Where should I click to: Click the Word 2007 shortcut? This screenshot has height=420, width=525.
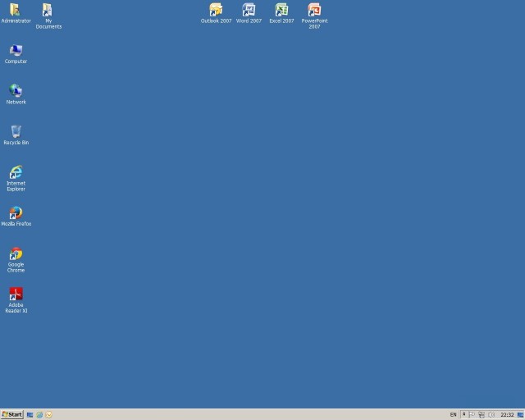pos(249,13)
